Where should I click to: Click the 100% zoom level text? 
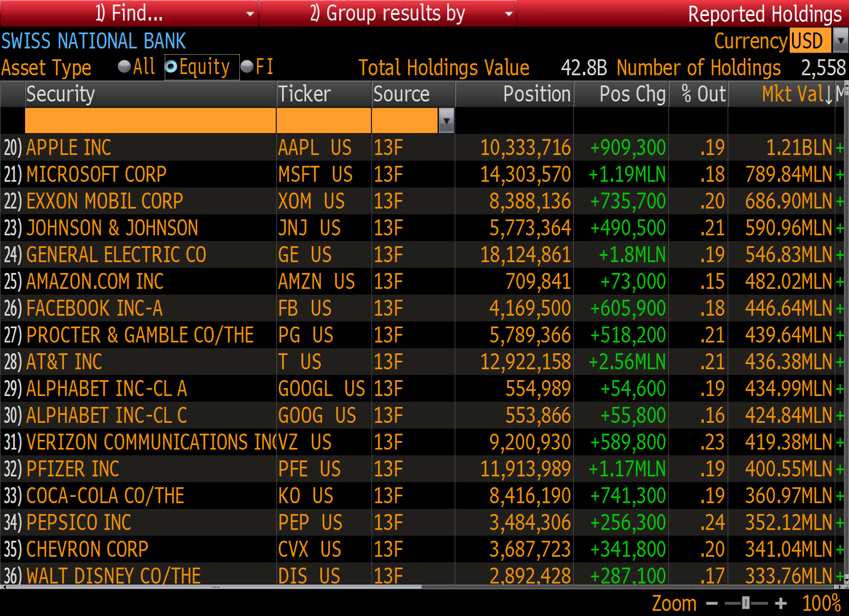point(822,603)
